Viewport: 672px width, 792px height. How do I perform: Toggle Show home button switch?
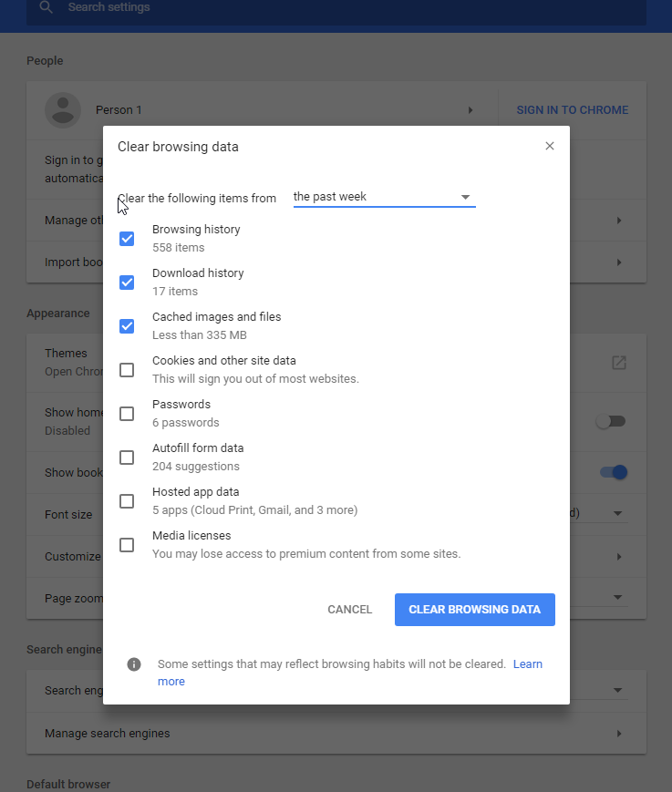611,421
